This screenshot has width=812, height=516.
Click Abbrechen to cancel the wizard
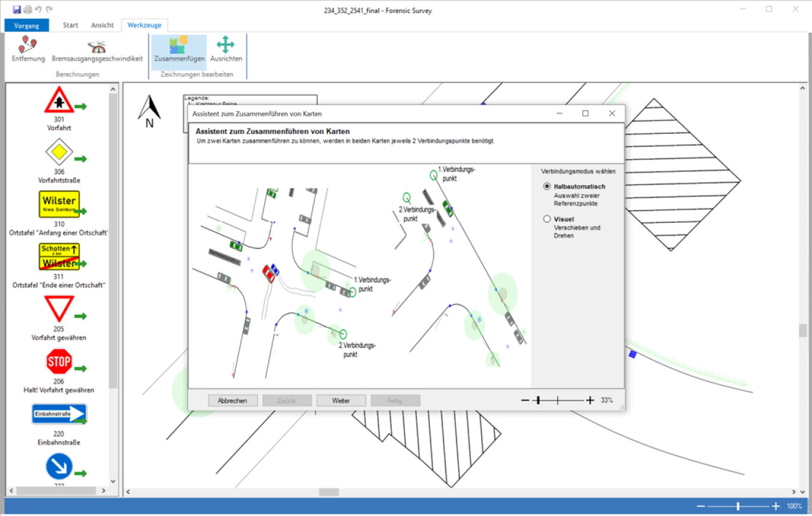pyautogui.click(x=232, y=401)
